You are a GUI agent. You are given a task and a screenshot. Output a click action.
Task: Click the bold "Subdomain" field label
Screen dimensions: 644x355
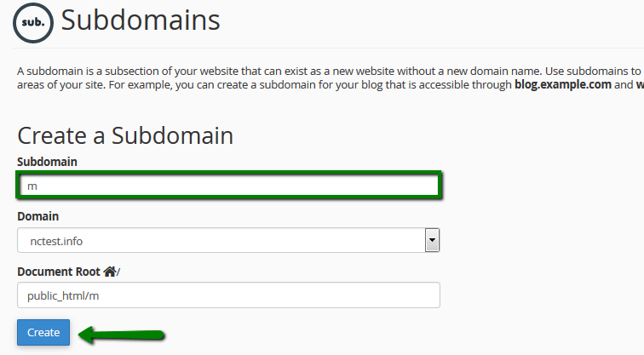click(x=47, y=162)
